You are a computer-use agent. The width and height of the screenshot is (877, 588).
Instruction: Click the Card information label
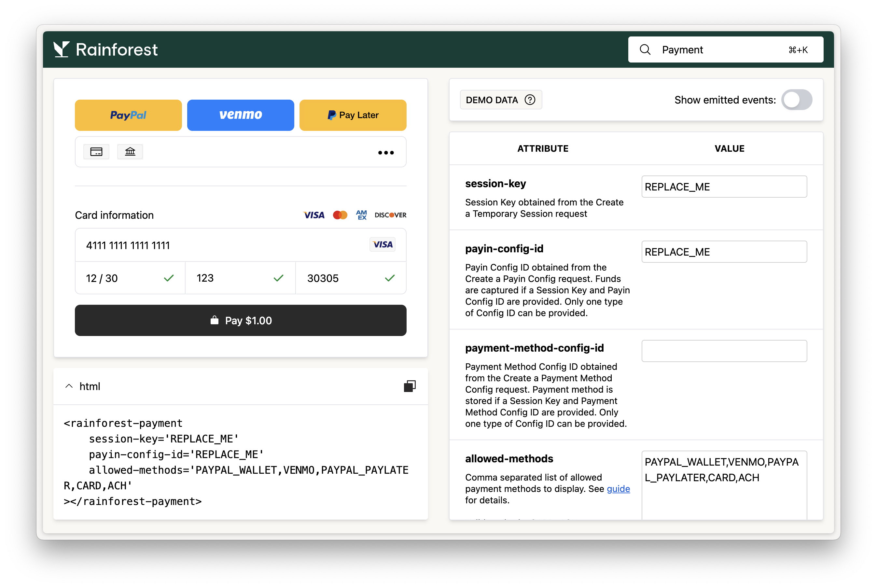114,215
